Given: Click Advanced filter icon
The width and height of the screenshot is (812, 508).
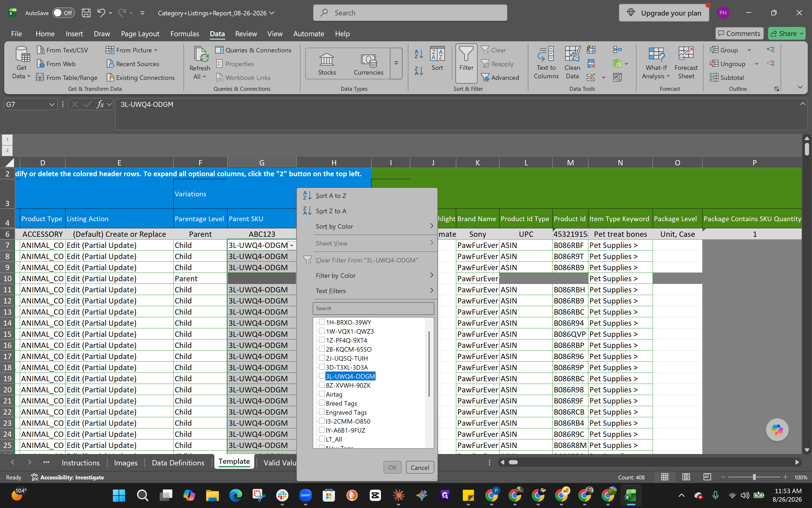Looking at the screenshot, I should pos(485,78).
